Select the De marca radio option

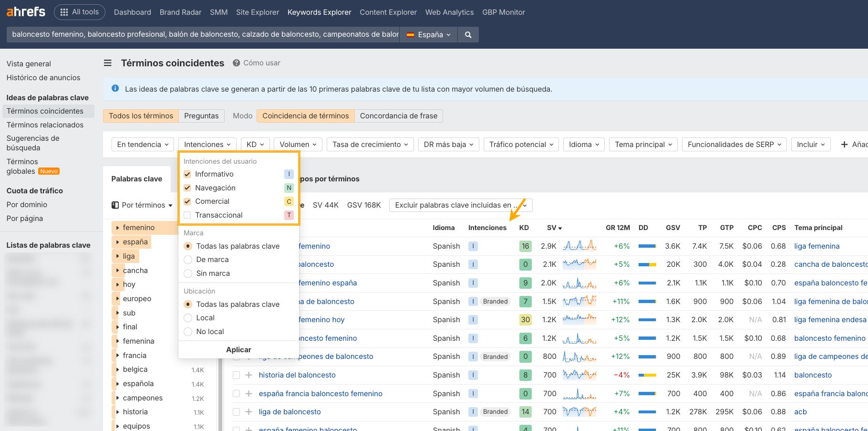tap(188, 260)
